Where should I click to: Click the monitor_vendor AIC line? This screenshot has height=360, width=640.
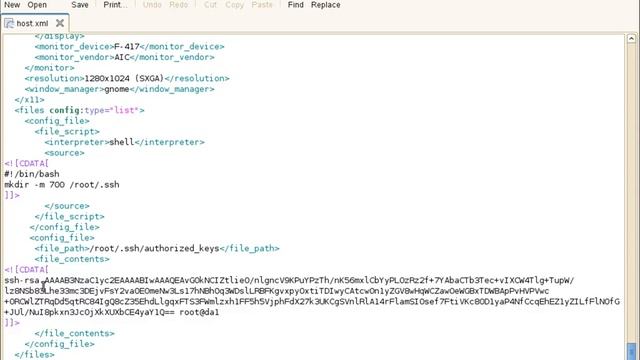[124, 57]
